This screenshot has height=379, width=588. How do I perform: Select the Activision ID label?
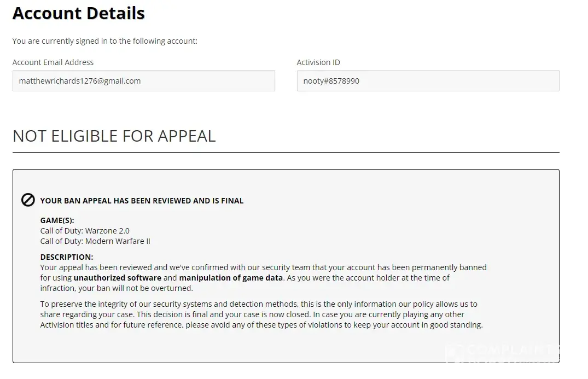pyautogui.click(x=318, y=62)
